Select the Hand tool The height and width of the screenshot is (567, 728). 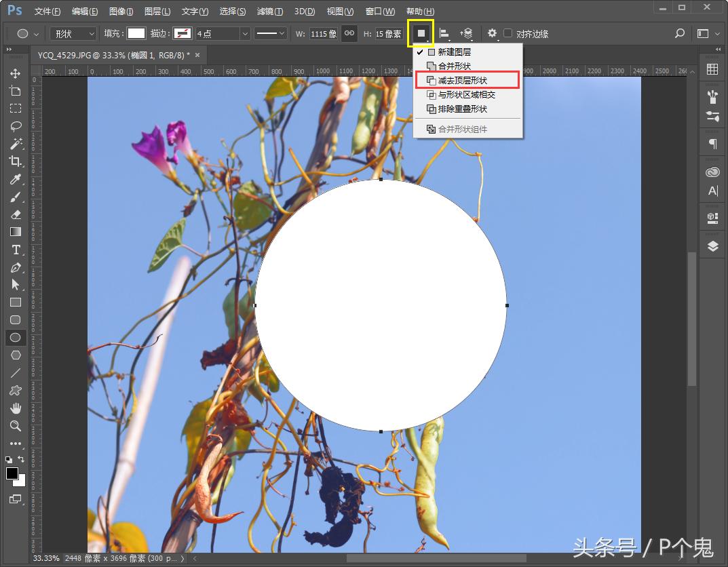click(x=16, y=408)
